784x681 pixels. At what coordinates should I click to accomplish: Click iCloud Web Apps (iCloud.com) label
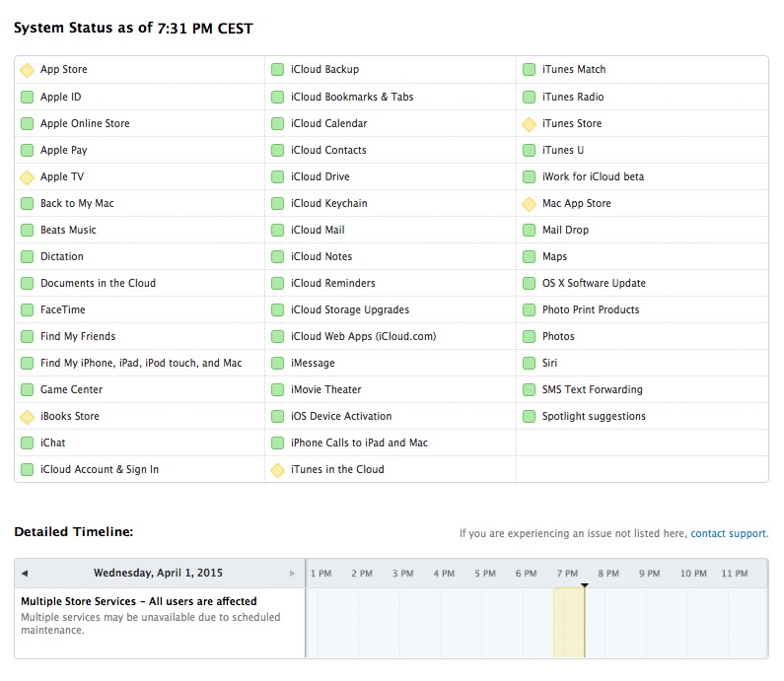364,337
